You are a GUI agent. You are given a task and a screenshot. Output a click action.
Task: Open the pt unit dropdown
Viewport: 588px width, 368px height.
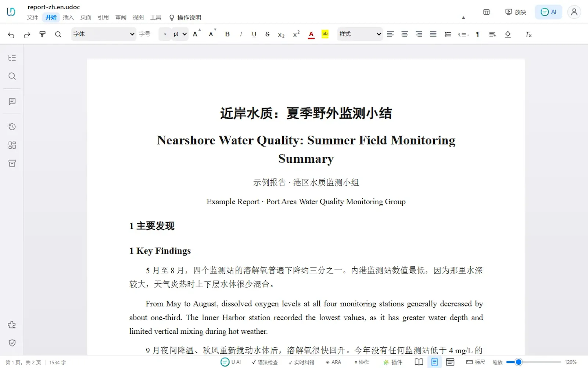(180, 34)
